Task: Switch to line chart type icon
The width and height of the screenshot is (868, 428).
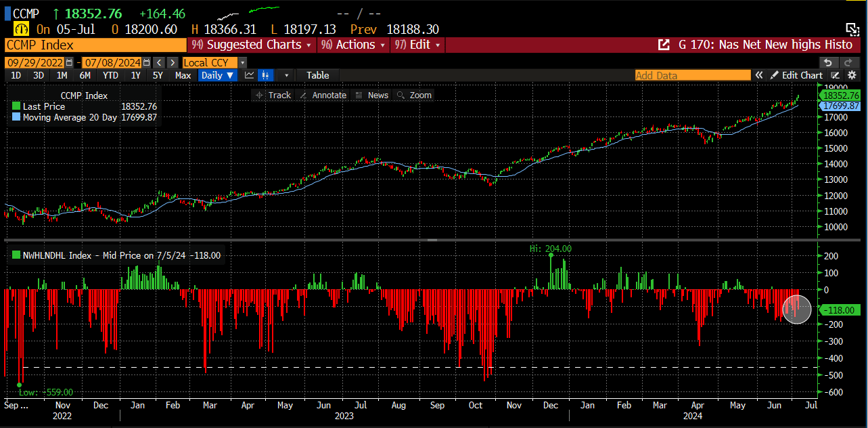Action: pyautogui.click(x=250, y=75)
